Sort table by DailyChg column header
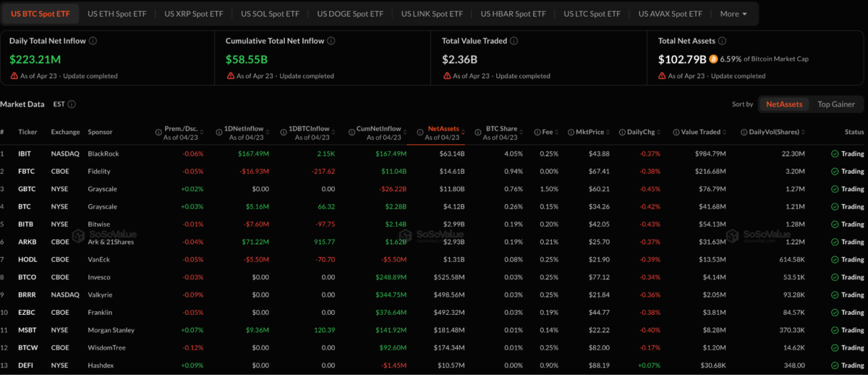Image resolution: width=868 pixels, height=375 pixels. 642,132
